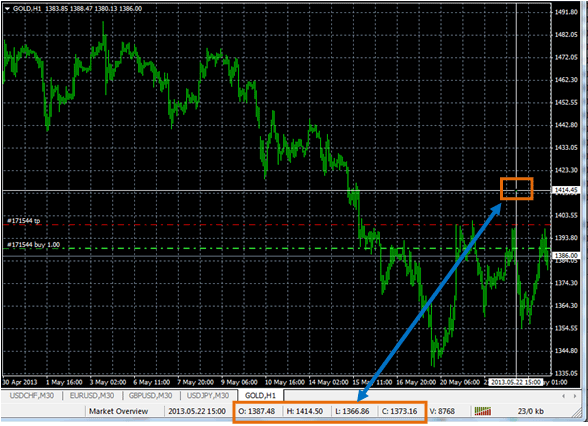Select the active GOLD,H1 tab
The width and height of the screenshot is (588, 426).
(260, 396)
